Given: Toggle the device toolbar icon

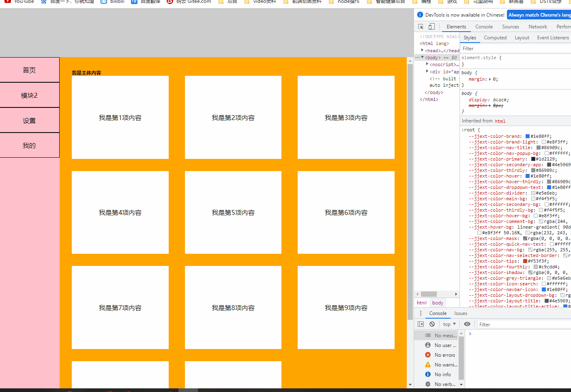Looking at the screenshot, I should click(431, 27).
